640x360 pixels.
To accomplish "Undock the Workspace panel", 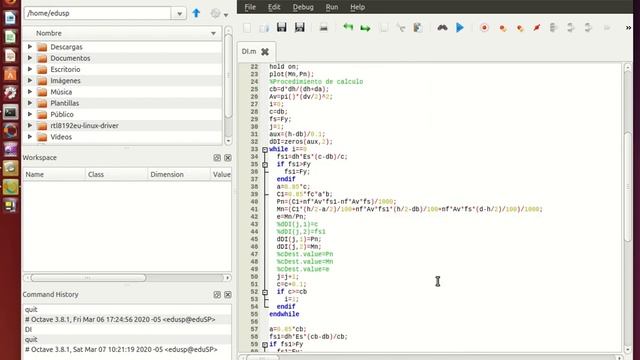I will point(217,158).
